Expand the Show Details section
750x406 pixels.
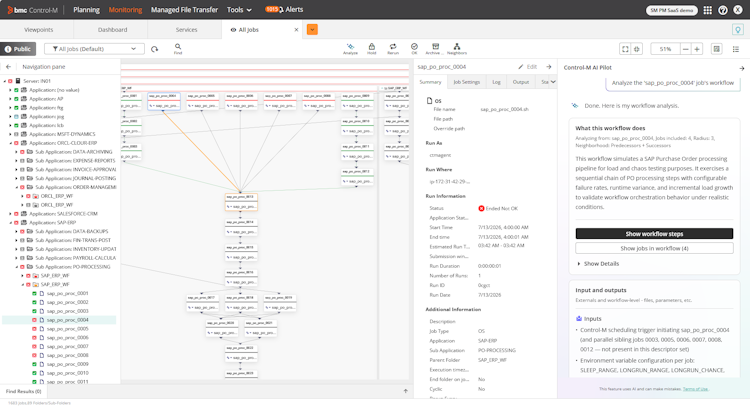[x=598, y=263]
